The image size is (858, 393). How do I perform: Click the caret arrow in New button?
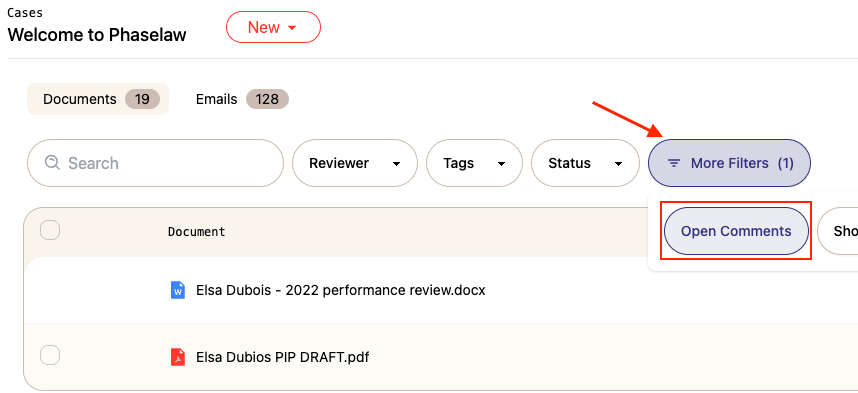click(x=292, y=28)
